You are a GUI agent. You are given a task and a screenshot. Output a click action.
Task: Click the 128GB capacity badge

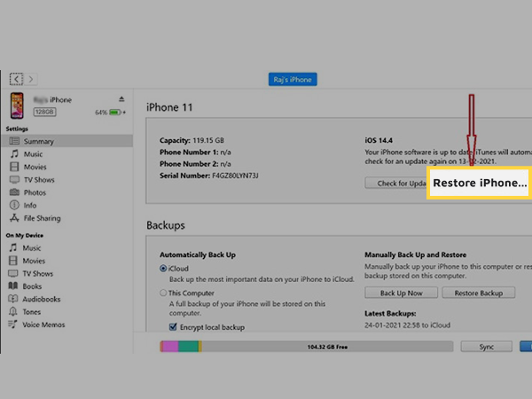44,112
